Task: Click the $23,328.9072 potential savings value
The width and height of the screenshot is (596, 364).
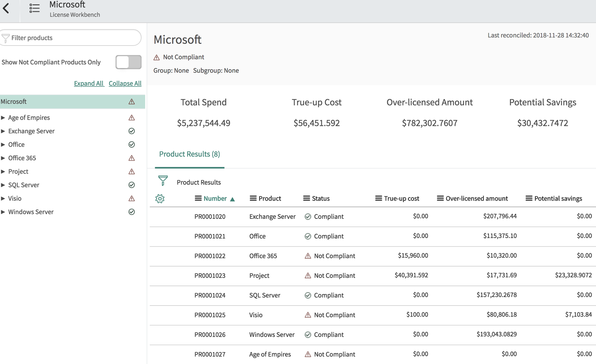Action: point(573,275)
